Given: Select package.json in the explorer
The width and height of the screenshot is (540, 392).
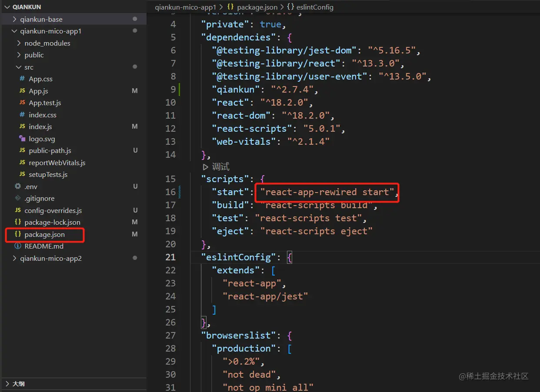Looking at the screenshot, I should coord(45,234).
